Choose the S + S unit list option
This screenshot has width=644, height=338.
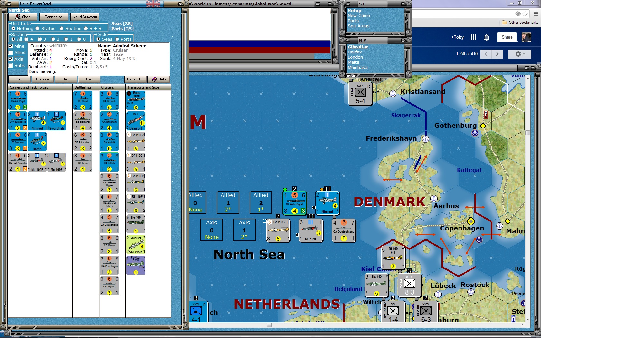86,29
